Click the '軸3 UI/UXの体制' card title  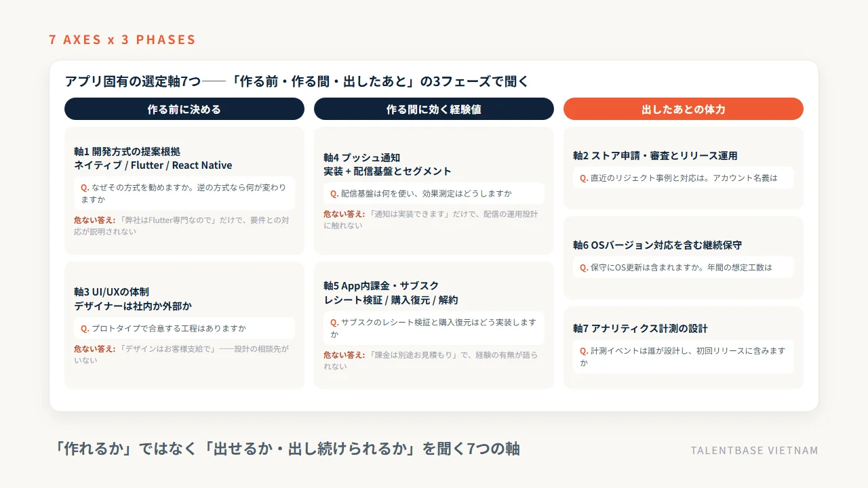coord(111,292)
